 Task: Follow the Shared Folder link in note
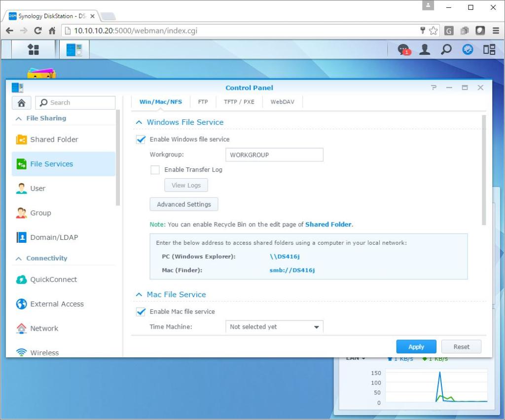click(x=328, y=225)
